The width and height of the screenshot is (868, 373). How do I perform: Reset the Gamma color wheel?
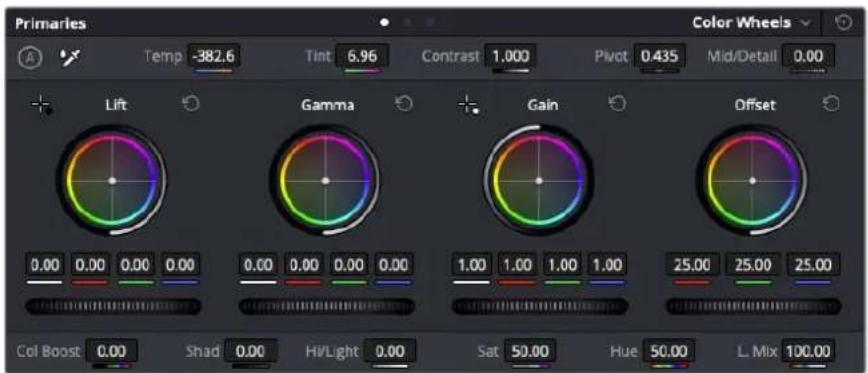405,103
